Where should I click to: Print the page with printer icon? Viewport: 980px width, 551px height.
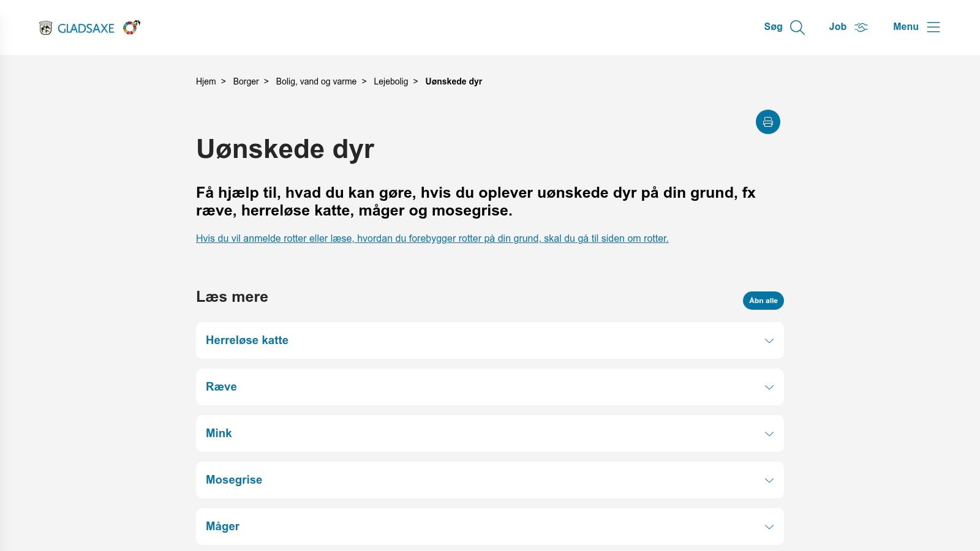[768, 122]
